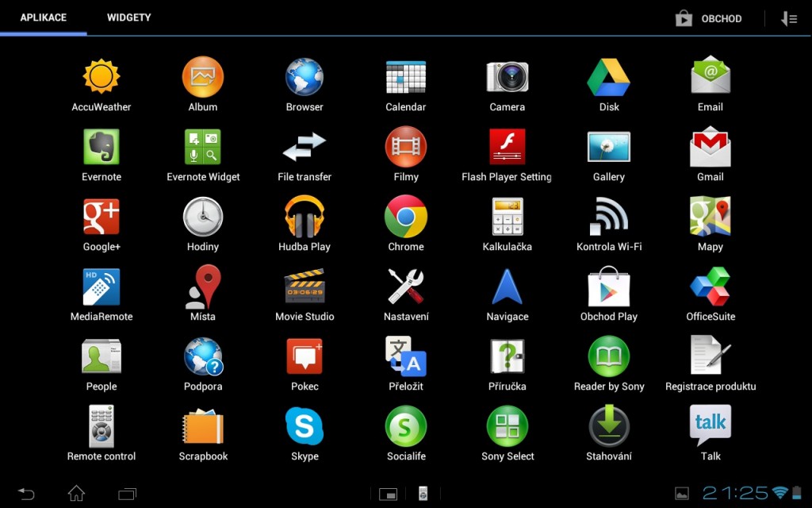Open the Mapy maps app
Viewport: 812px width, 508px height.
(710, 217)
